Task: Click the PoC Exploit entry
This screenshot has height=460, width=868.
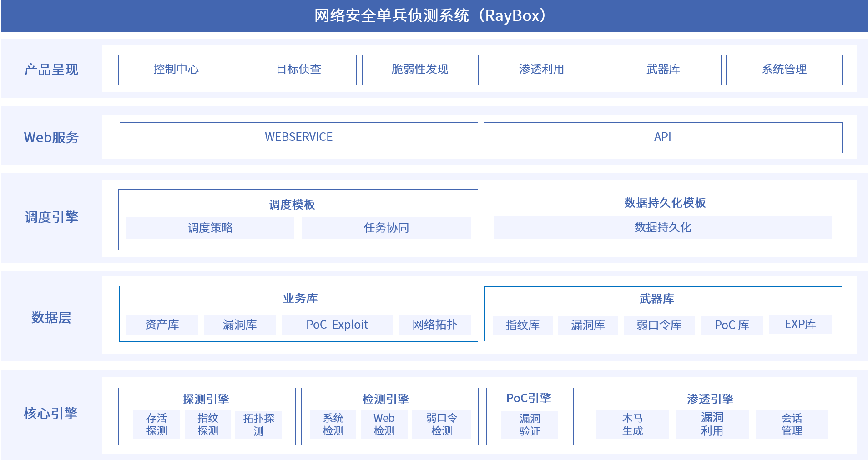Action: pos(337,325)
